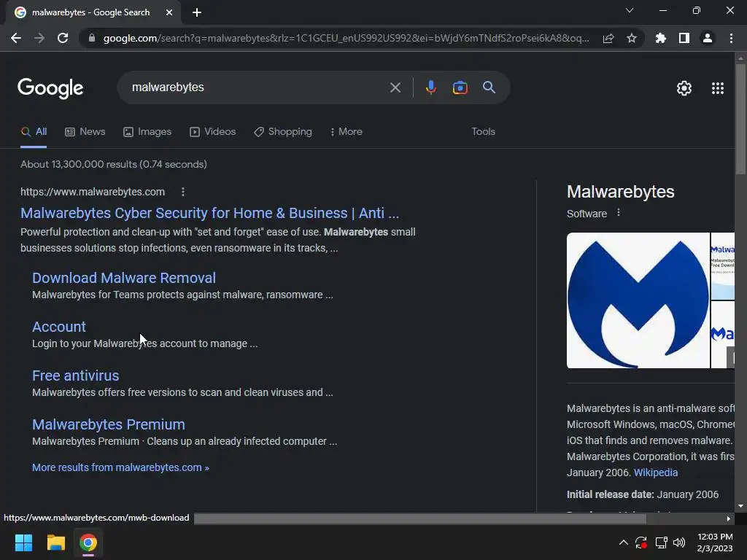The height and width of the screenshot is (560, 747).
Task: Open the Free antivirus sitelink
Action: pos(75,376)
